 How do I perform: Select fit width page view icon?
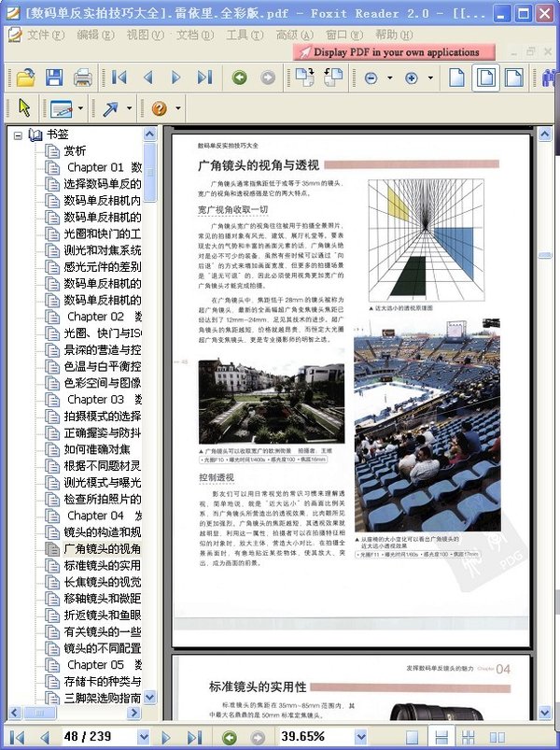pos(513,78)
